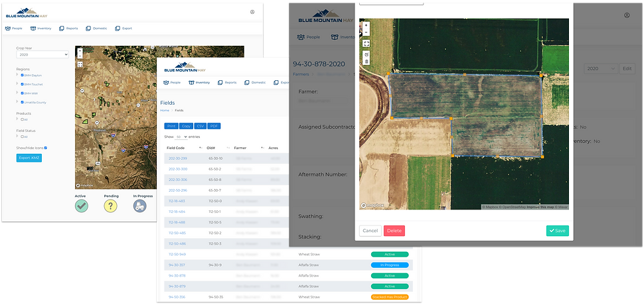Select bottom-right orange vertex of field polygon
644x305 pixels.
tap(542, 156)
